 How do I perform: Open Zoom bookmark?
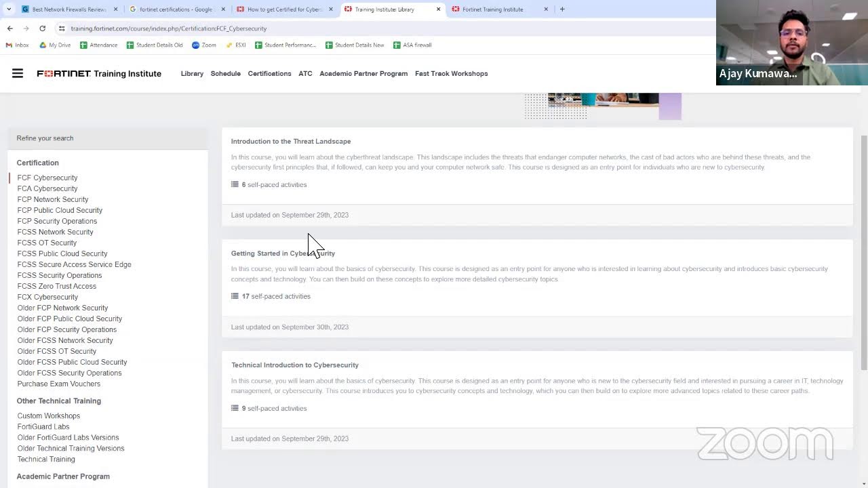[x=204, y=45]
